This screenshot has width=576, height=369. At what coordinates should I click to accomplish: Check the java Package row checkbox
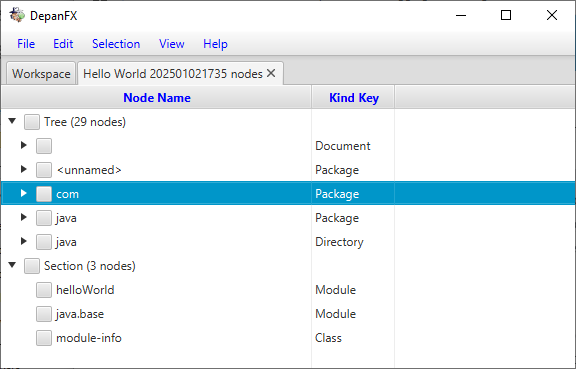coord(44,218)
